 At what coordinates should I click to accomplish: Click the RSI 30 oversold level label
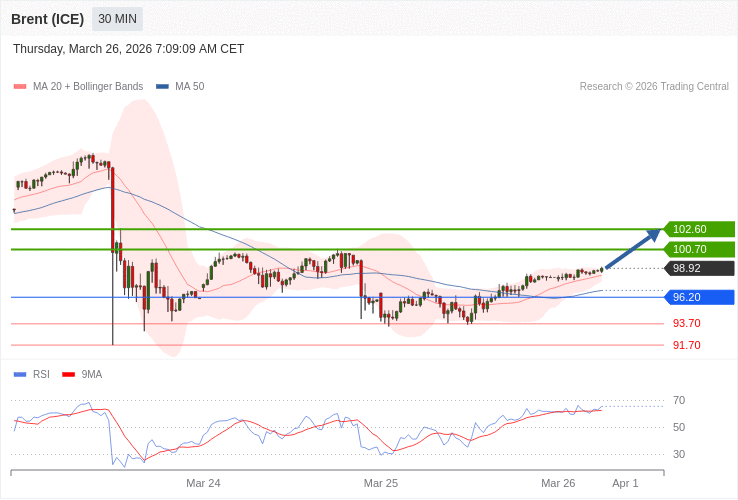pyautogui.click(x=679, y=454)
